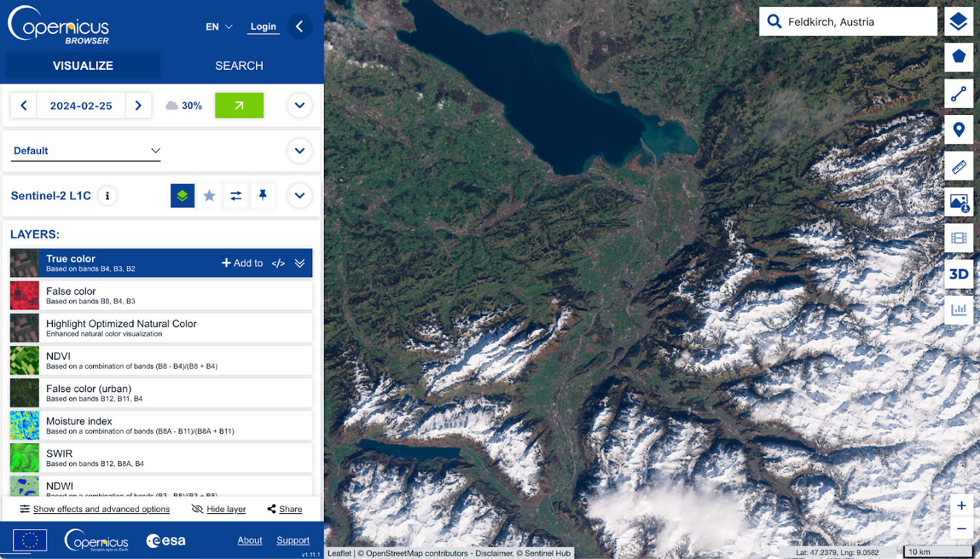Toggle the green layers button for Sentinel-2
This screenshot has width=980, height=559.
point(182,196)
